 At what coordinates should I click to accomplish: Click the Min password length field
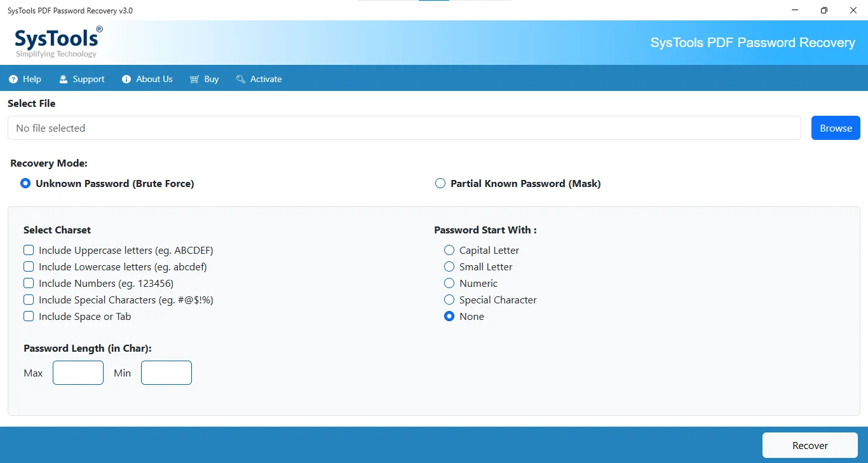tap(166, 373)
